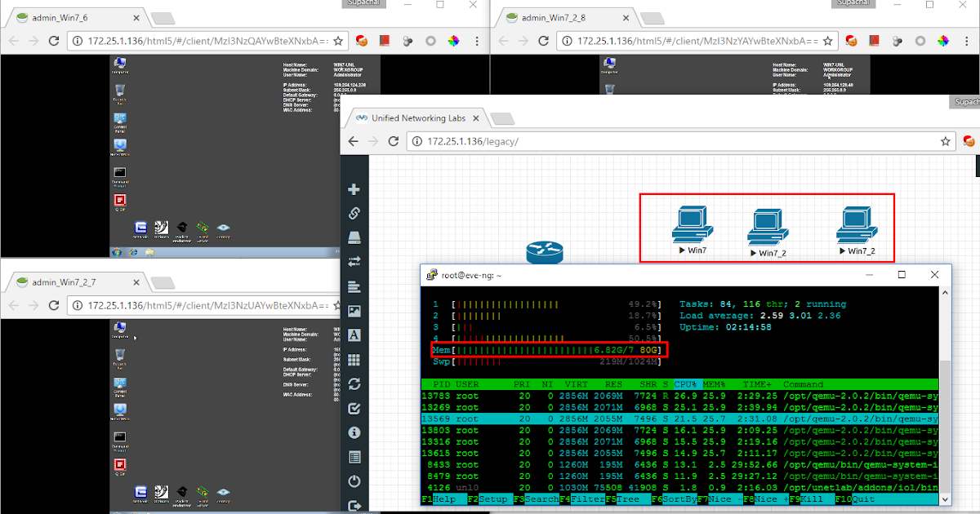Open Nodes chain-link icon in EVE-NG sidebar
980x514 pixels.
(x=354, y=214)
